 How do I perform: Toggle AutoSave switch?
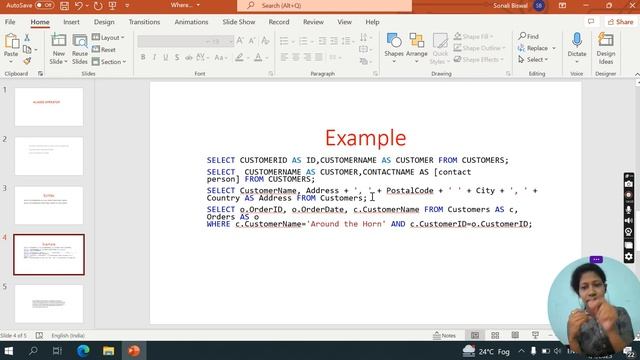point(44,5)
